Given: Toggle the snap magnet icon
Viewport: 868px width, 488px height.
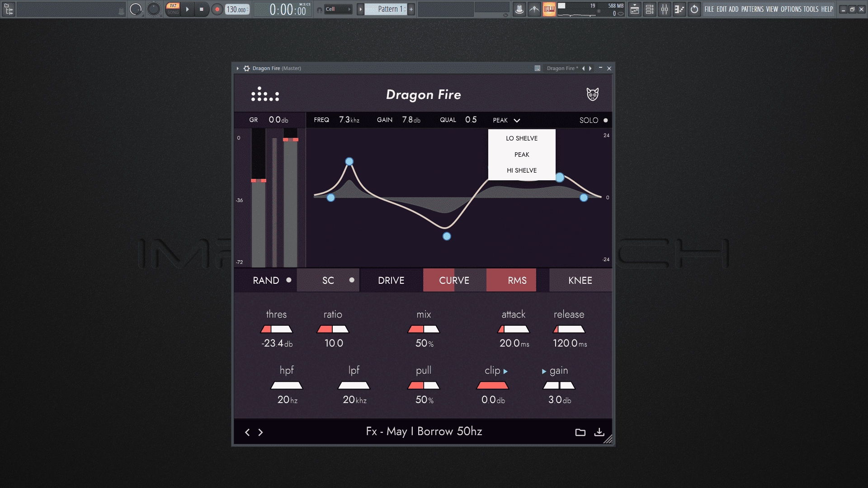Looking at the screenshot, I should [320, 9].
